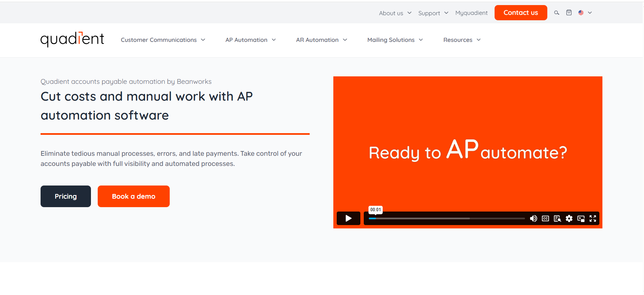Image resolution: width=644 pixels, height=295 pixels.
Task: Click the video progress bar
Action: pyautogui.click(x=447, y=219)
